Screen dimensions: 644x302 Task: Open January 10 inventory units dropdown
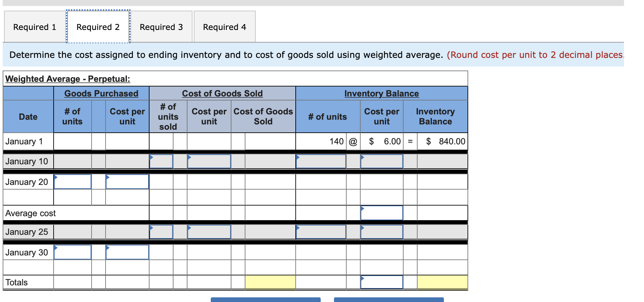click(x=321, y=161)
